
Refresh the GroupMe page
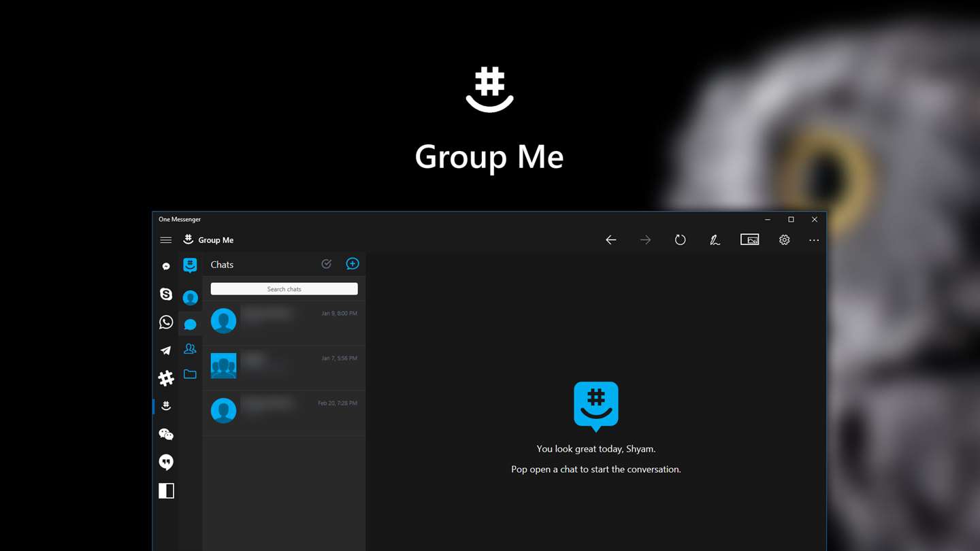coord(680,240)
